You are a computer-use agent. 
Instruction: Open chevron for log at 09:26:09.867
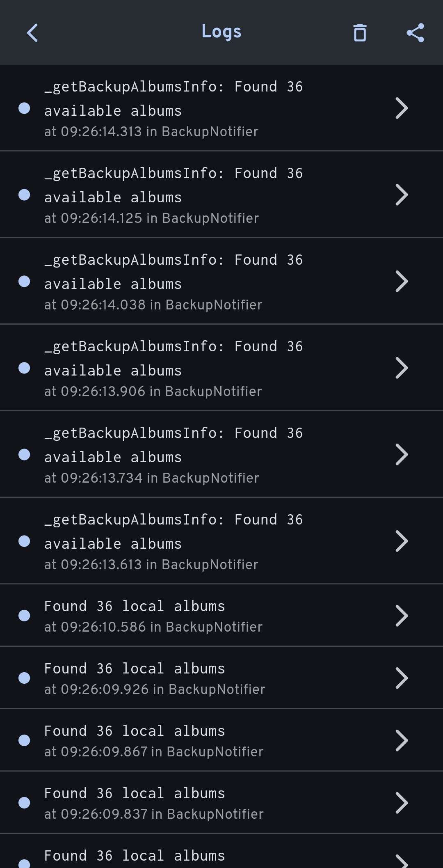pos(402,740)
